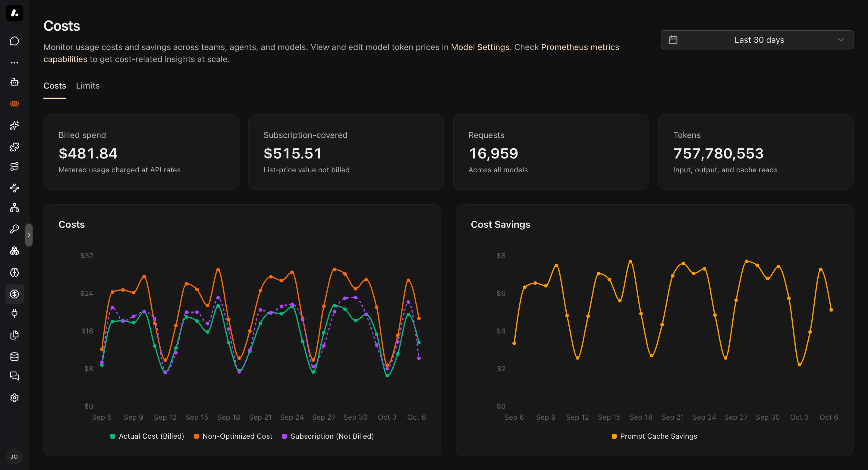Toggle the Subscription (Not Billed) legend series
The height and width of the screenshot is (470, 868).
[328, 436]
